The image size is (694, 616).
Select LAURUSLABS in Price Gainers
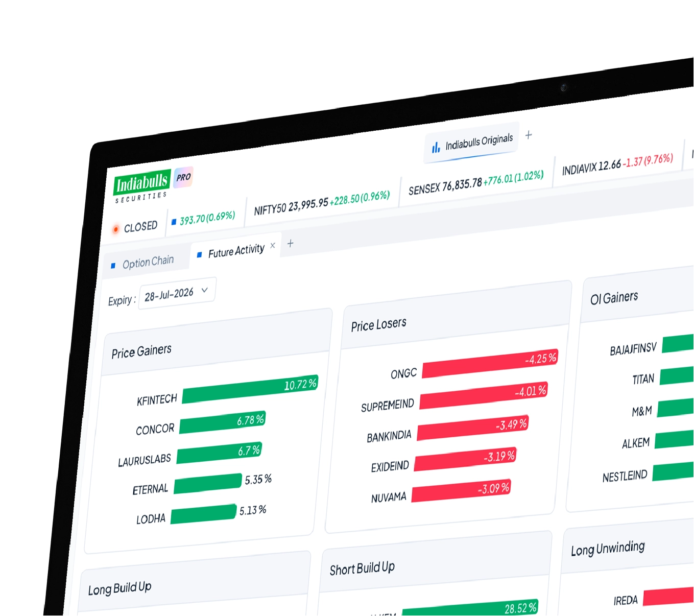pyautogui.click(x=145, y=460)
